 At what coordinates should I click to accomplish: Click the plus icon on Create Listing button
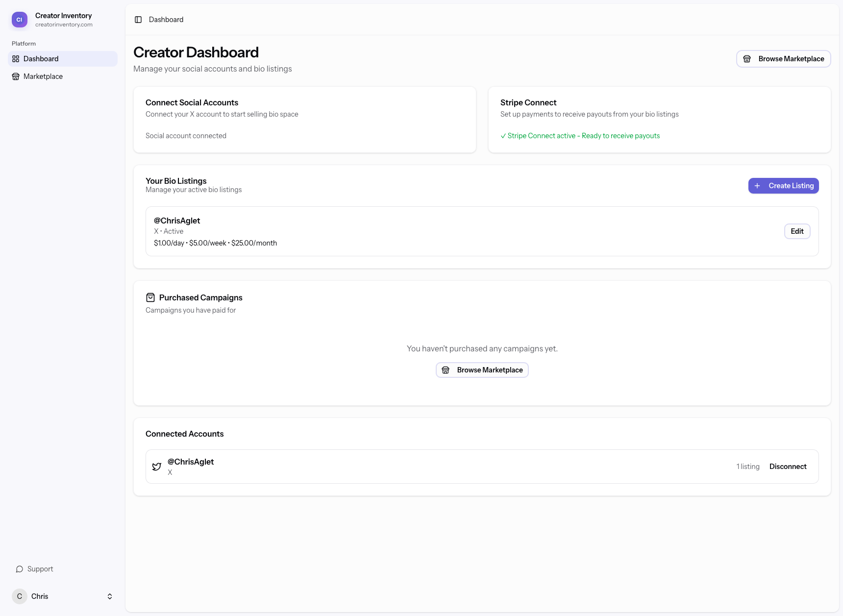[757, 186]
